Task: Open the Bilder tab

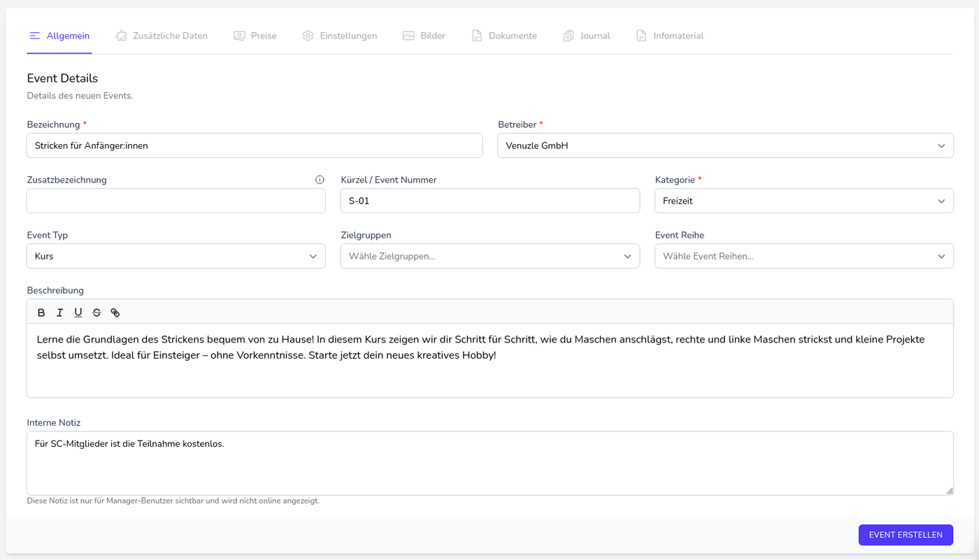Action: tap(424, 36)
